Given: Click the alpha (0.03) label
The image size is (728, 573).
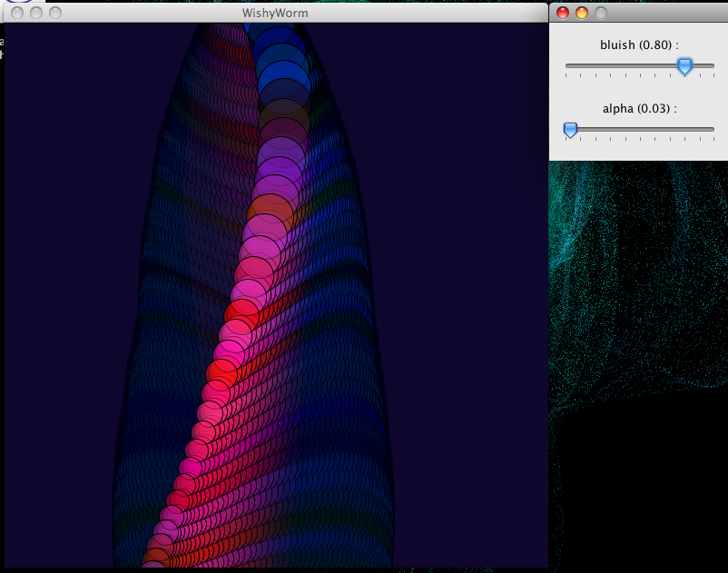Looking at the screenshot, I should 639,109.
